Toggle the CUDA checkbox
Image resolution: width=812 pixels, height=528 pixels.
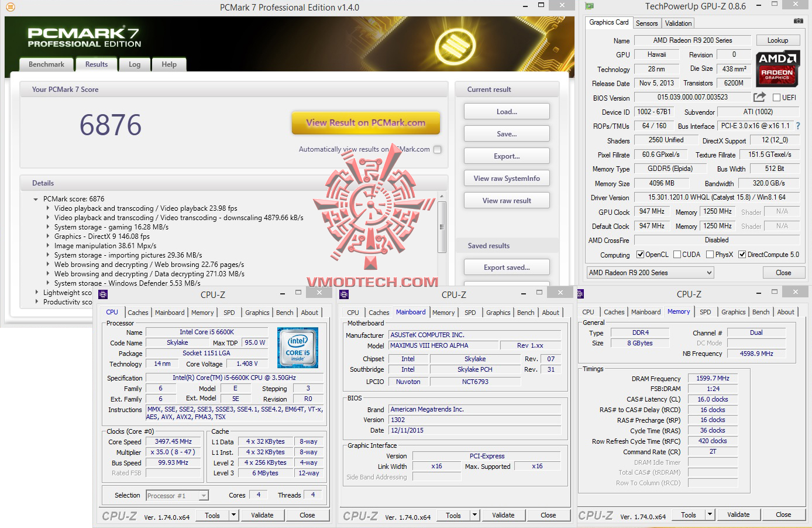pos(677,255)
